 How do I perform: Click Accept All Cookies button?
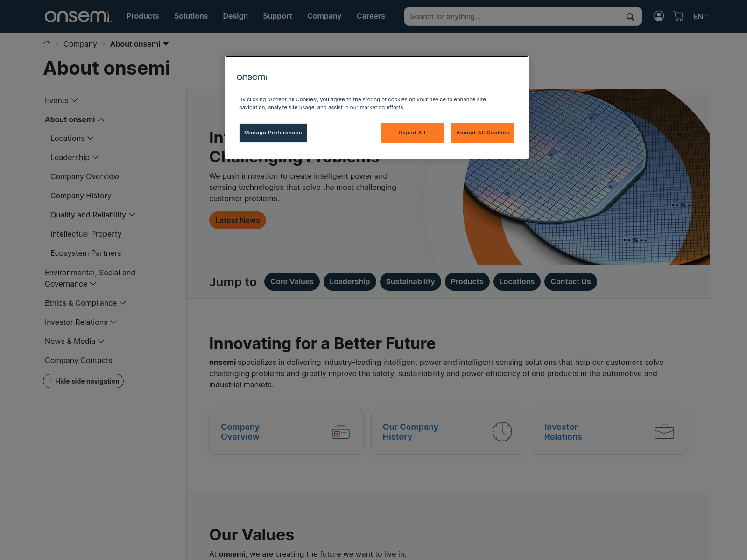tap(483, 133)
